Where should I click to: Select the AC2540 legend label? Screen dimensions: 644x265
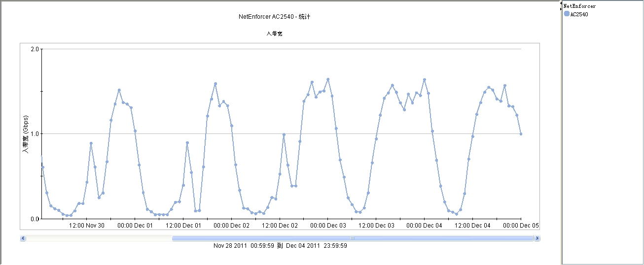click(579, 14)
